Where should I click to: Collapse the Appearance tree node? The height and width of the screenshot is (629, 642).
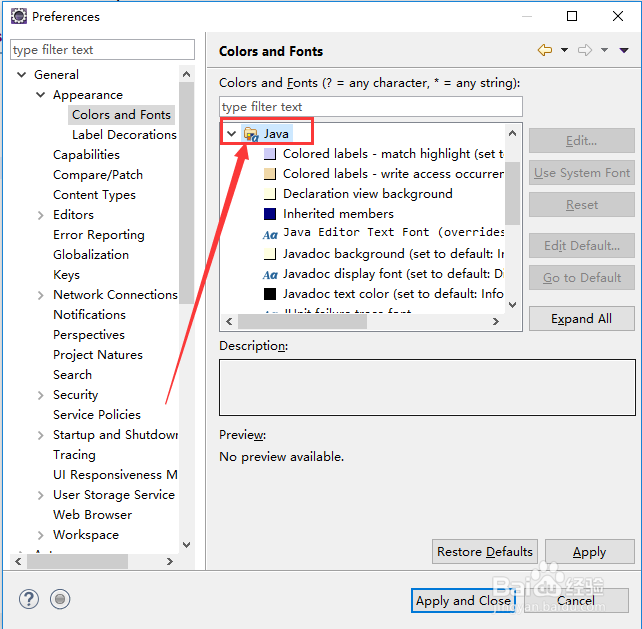[41, 95]
